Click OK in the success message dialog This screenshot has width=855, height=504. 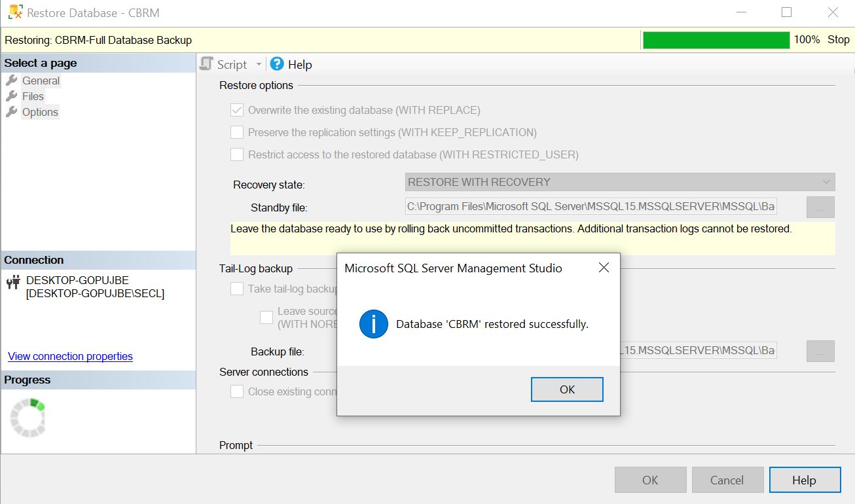tap(567, 389)
